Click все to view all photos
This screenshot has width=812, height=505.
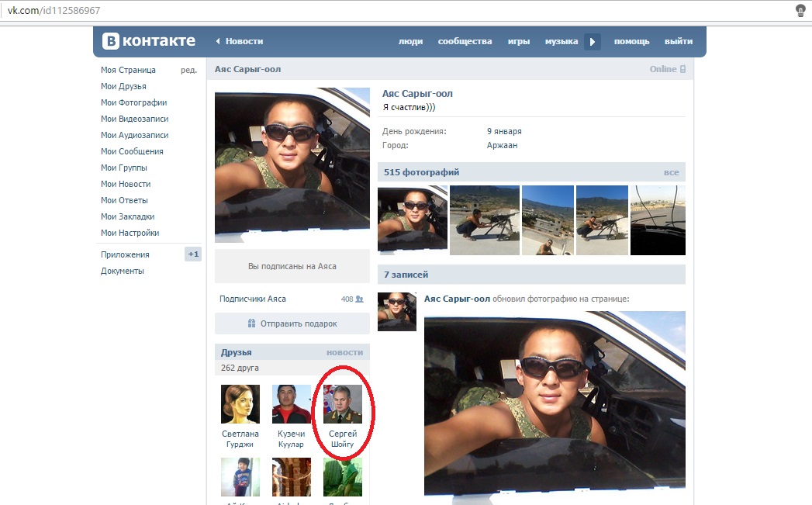[x=671, y=172]
